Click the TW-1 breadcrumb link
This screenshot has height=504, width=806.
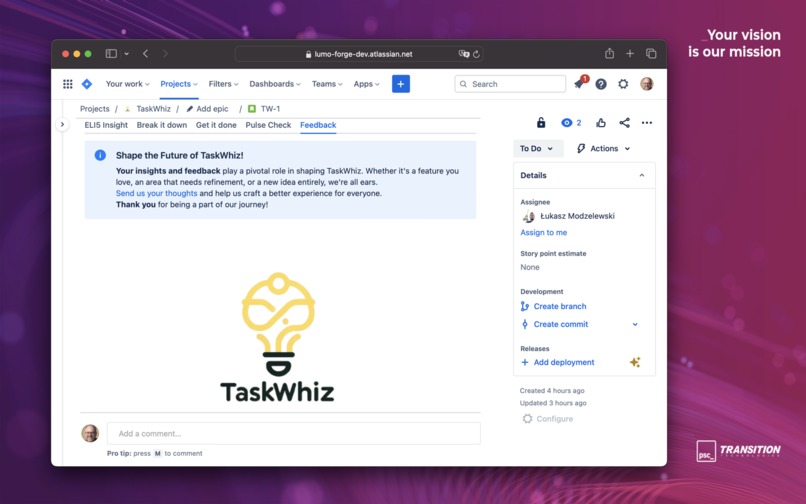click(270, 109)
